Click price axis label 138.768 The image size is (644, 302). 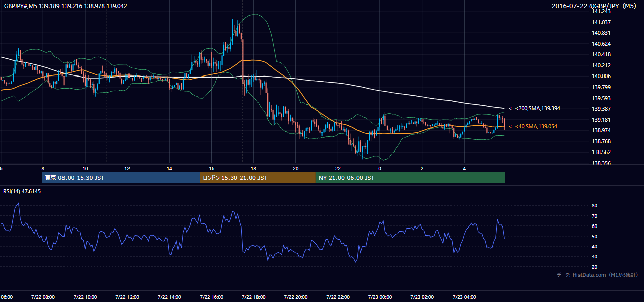point(601,141)
